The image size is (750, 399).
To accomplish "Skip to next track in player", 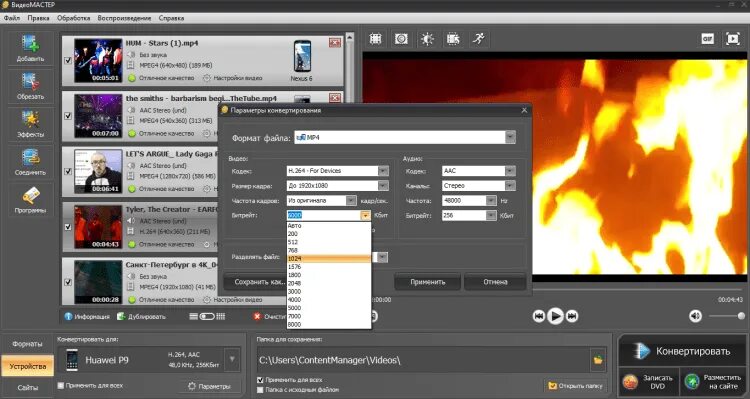I will pyautogui.click(x=572, y=316).
